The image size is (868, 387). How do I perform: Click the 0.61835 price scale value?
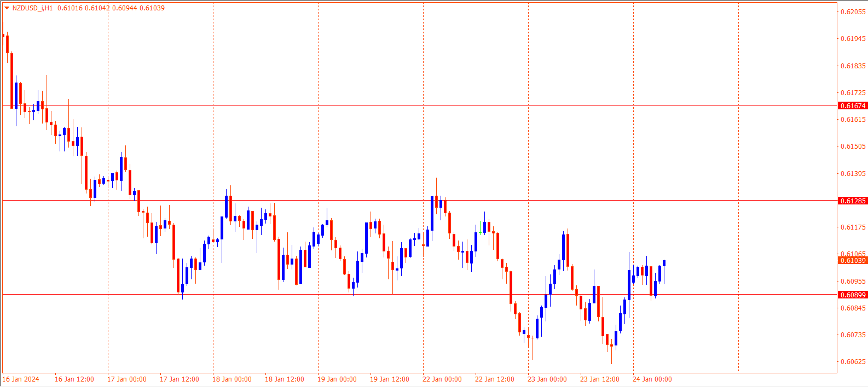pos(853,66)
